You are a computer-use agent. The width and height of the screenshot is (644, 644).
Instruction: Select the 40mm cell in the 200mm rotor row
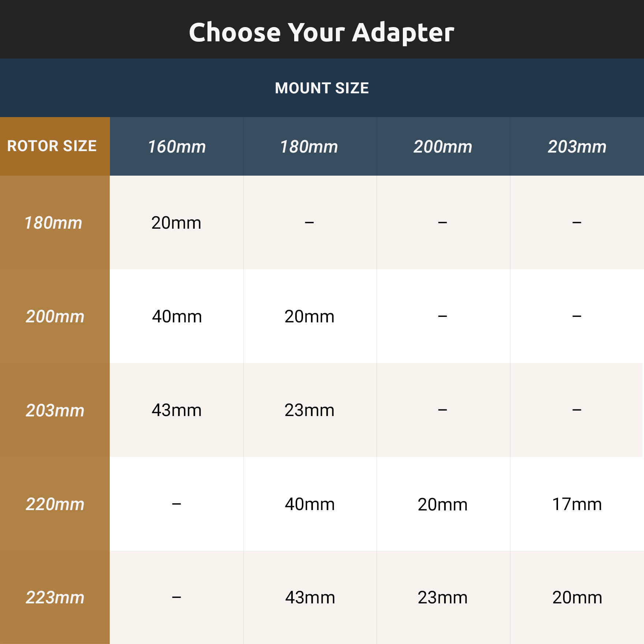tap(177, 317)
